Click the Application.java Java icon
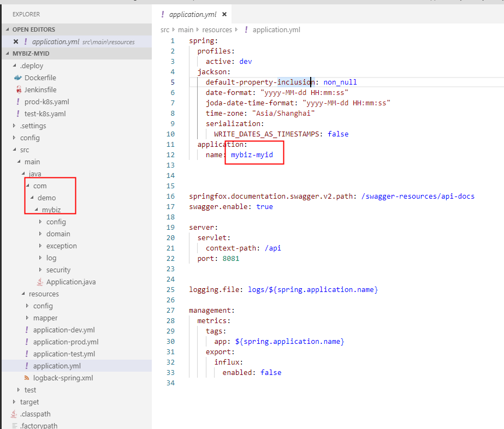Image resolution: width=504 pixels, height=429 pixels. pyautogui.click(x=40, y=282)
